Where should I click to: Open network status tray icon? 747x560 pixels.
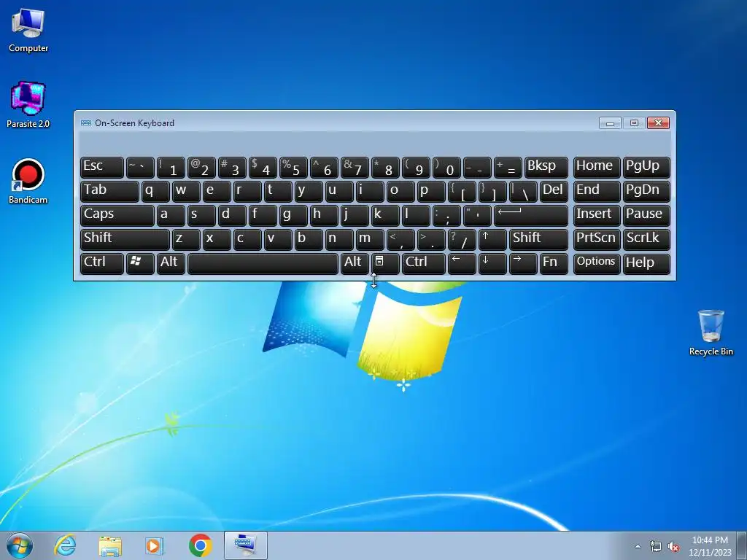(x=656, y=547)
